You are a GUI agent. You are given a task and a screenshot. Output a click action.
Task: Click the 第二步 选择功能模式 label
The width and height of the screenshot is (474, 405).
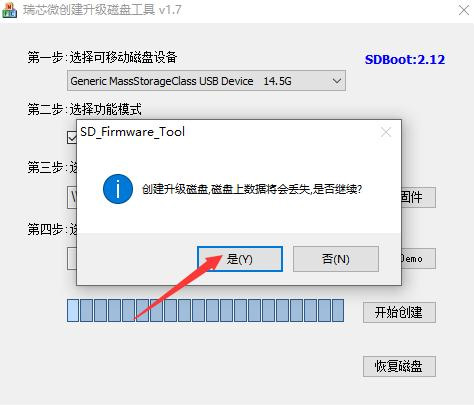click(x=84, y=109)
